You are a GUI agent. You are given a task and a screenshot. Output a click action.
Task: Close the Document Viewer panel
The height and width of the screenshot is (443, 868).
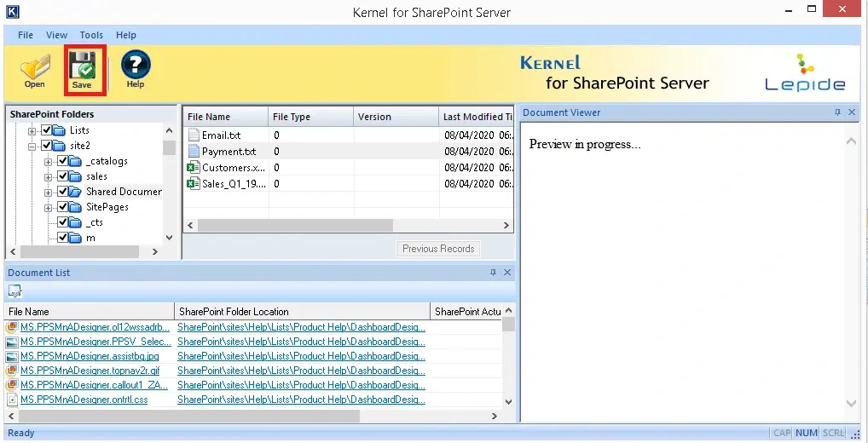(852, 112)
